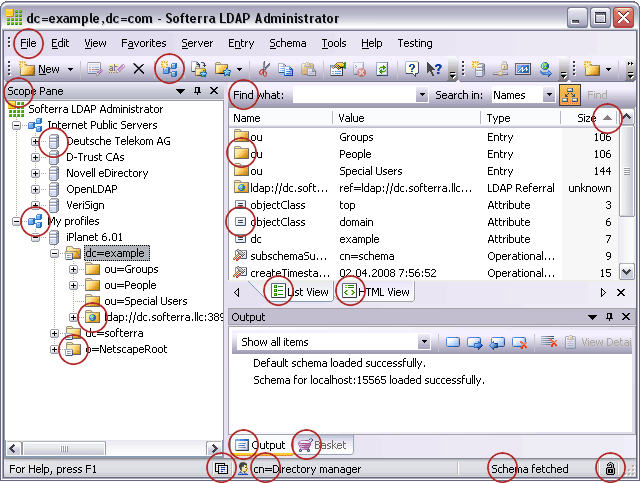Click the monitor chart toolbar icon

pos(523,69)
